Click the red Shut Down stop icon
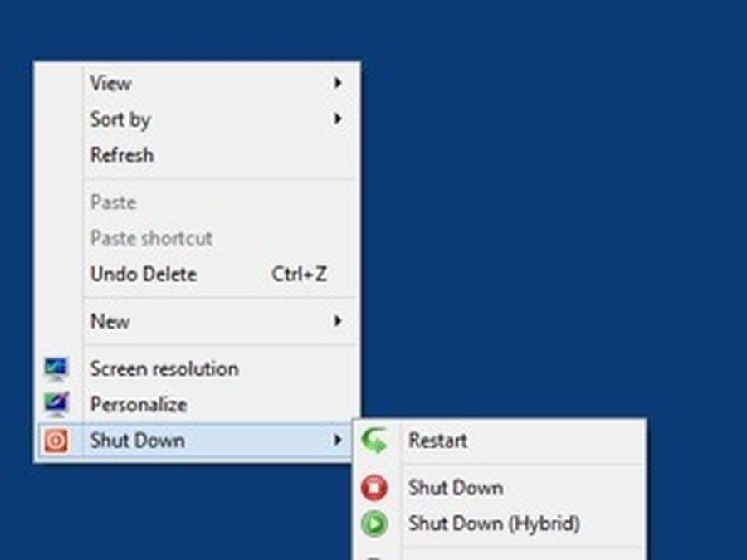 (374, 488)
